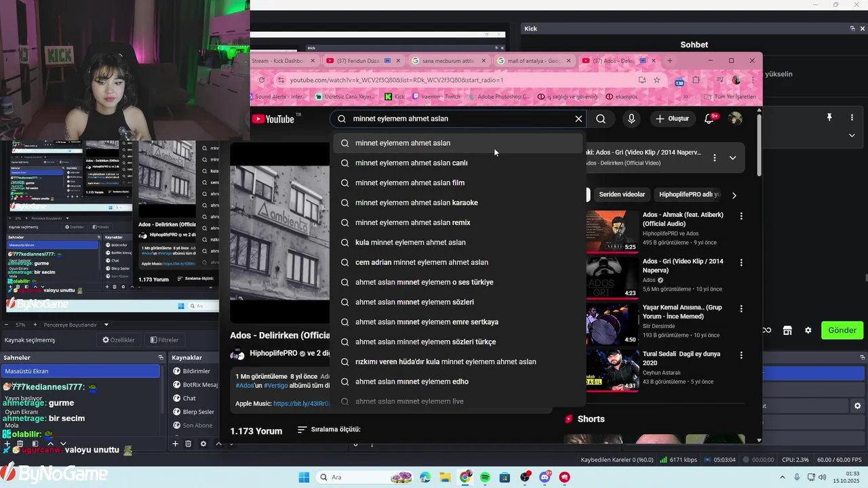Expand Kick chat header chevron
868x488 pixels.
point(852,136)
